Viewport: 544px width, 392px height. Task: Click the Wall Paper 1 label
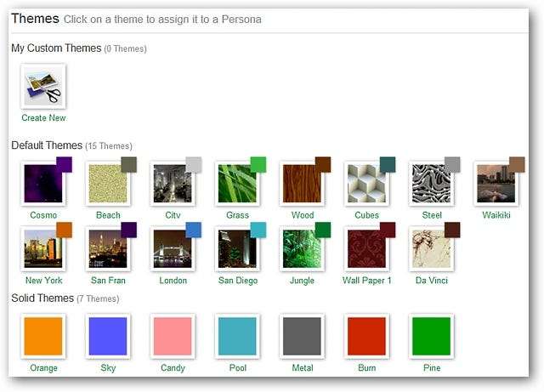pyautogui.click(x=366, y=281)
